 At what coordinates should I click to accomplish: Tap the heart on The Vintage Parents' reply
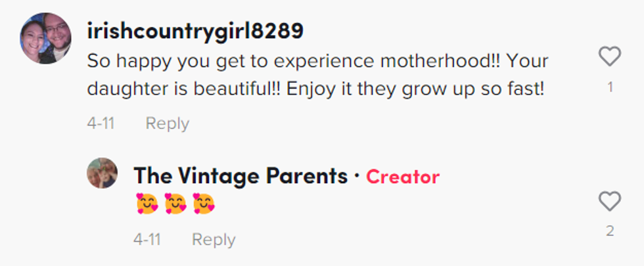610,202
